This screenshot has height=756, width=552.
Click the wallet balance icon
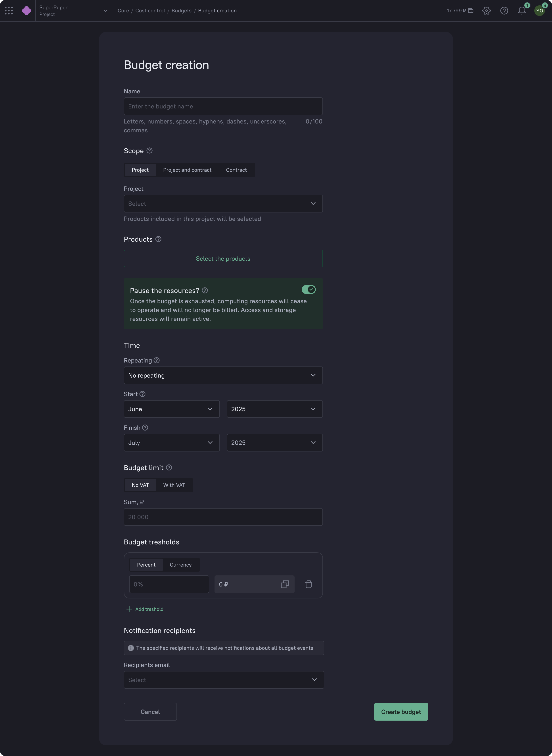[x=471, y=10]
